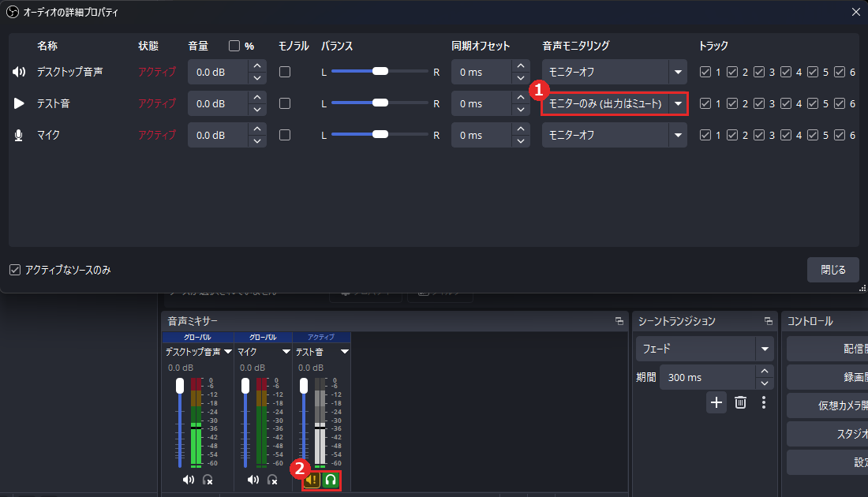Click dialog resize grip at corner
This screenshot has height=497, width=868.
(x=862, y=288)
